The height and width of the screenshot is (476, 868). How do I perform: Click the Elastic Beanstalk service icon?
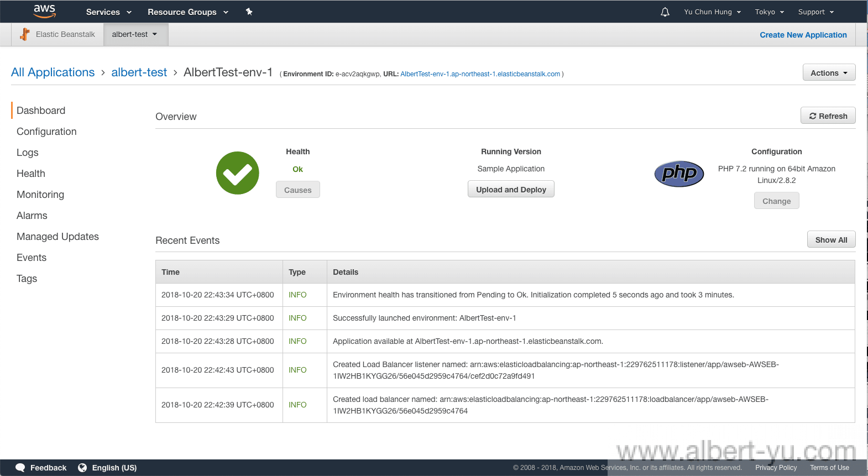pos(25,34)
